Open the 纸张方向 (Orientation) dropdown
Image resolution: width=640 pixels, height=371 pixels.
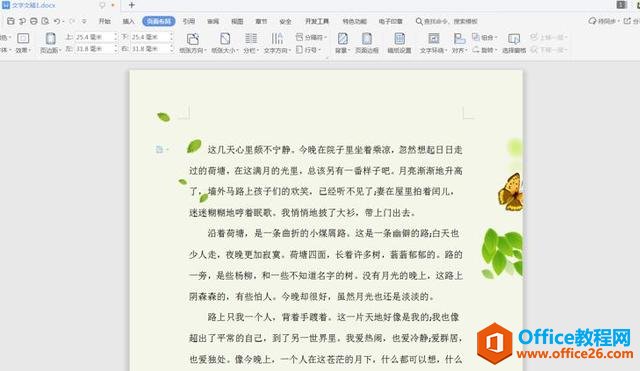[x=193, y=43]
